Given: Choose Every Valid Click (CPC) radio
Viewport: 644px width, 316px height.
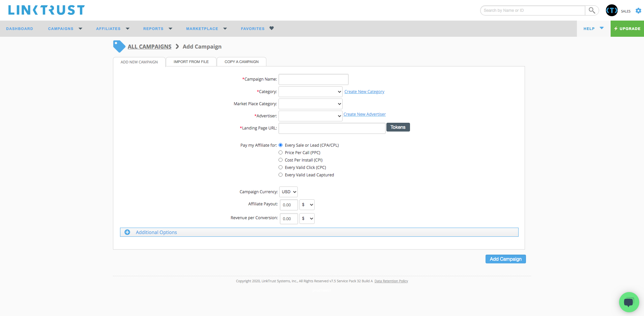Looking at the screenshot, I should 281,168.
